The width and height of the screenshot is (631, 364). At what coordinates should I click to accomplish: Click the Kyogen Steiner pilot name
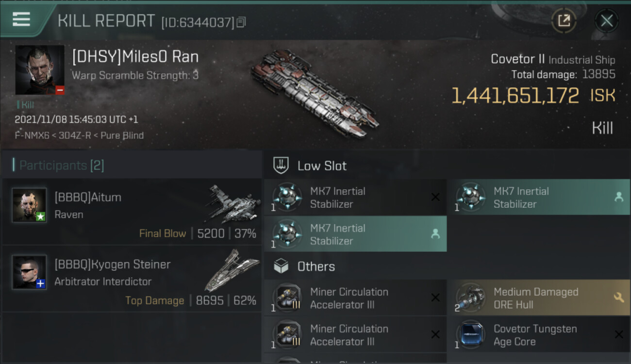click(113, 265)
